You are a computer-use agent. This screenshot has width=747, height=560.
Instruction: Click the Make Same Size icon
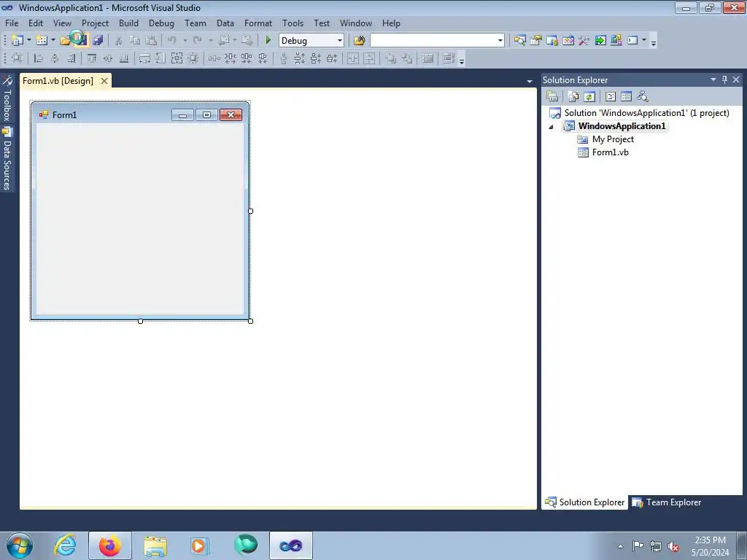pyautogui.click(x=177, y=58)
